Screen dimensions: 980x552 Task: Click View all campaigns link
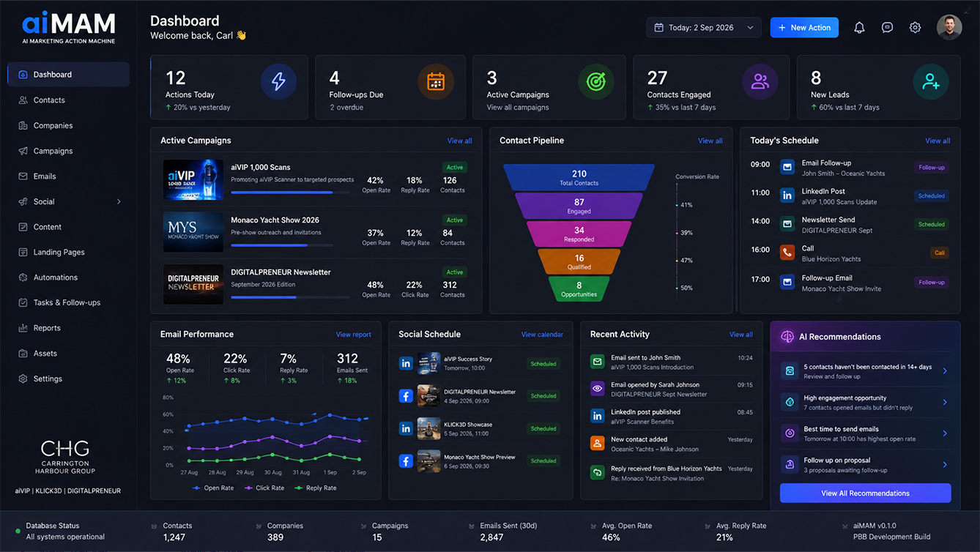click(x=518, y=107)
